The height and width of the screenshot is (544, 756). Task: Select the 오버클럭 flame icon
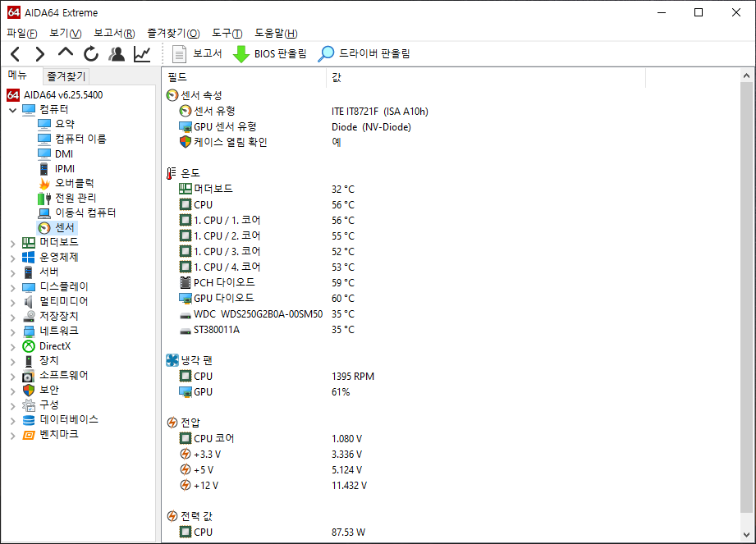pos(44,184)
